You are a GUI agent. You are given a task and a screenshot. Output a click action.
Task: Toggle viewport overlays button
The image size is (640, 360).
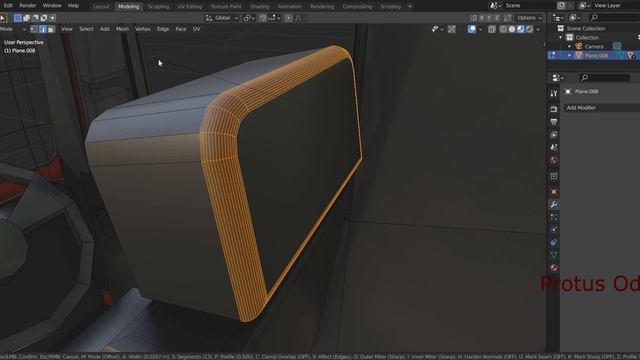pos(472,29)
